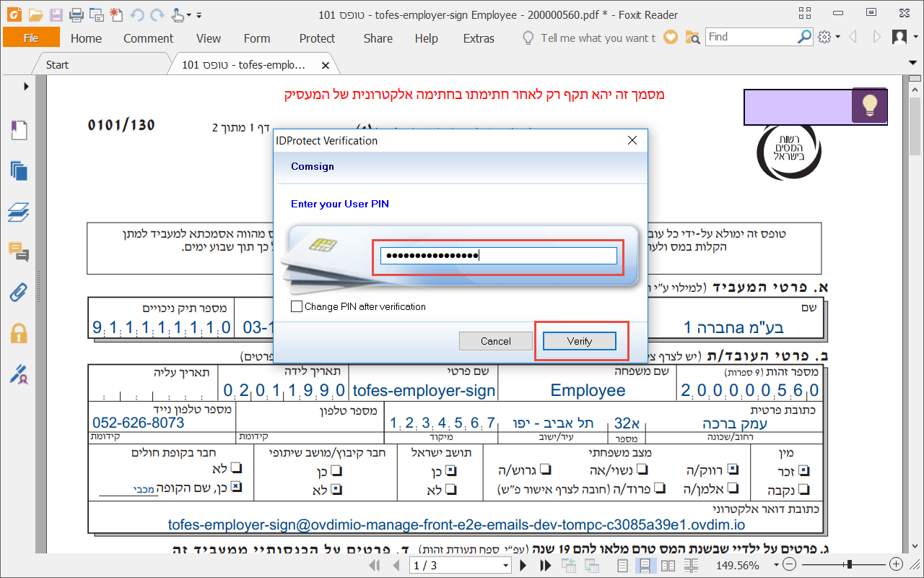Open the View ribbon tab
Image resolution: width=924 pixels, height=578 pixels.
209,38
